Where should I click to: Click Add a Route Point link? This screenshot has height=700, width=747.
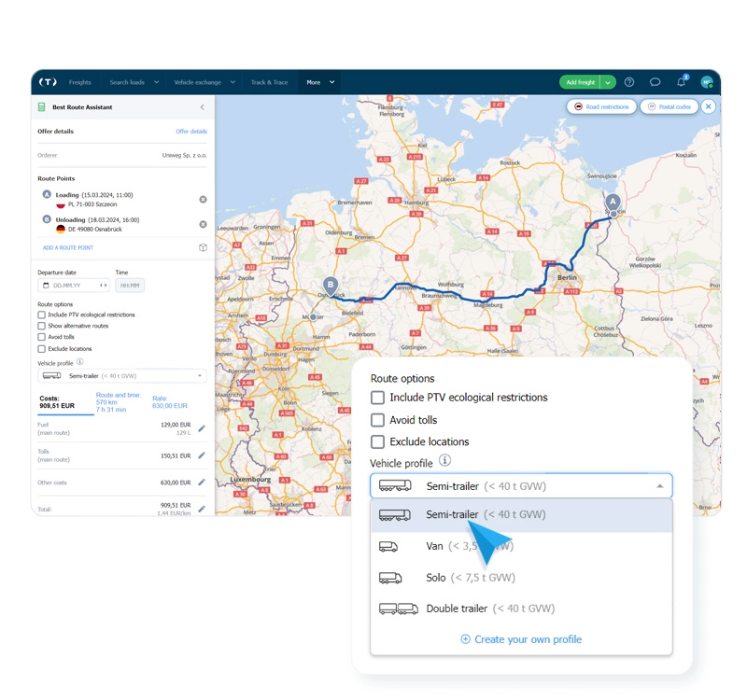point(68,247)
